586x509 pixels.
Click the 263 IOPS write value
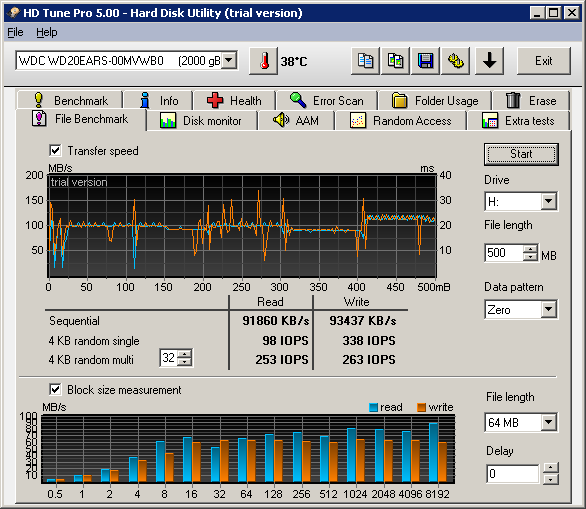(369, 360)
